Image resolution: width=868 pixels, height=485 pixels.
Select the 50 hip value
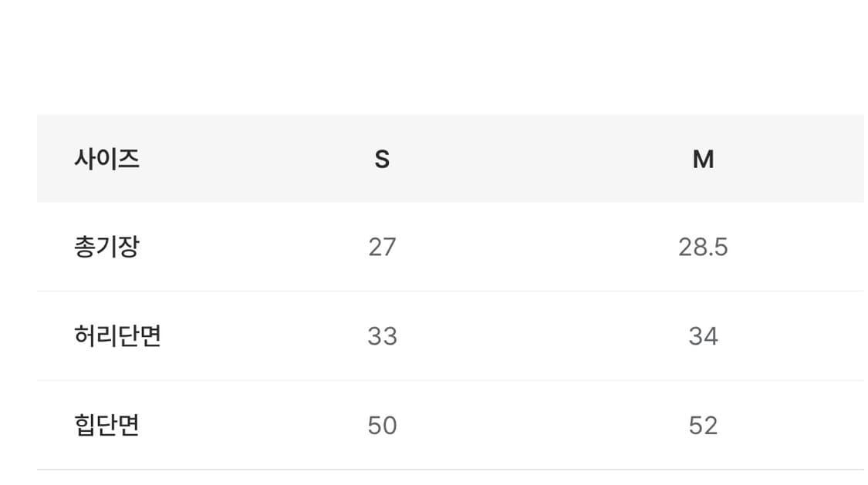coord(382,426)
